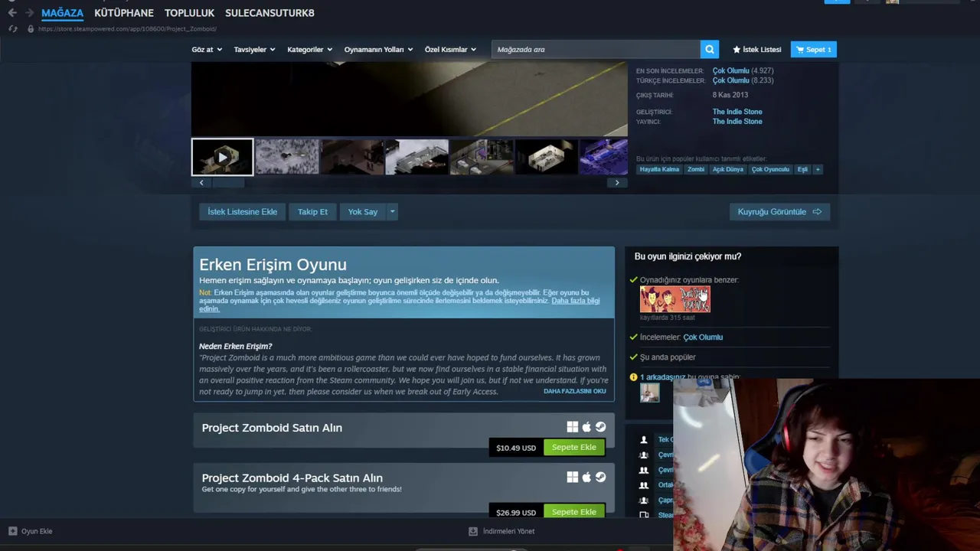This screenshot has height=551, width=980.
Task: Click the Windows icon on the 4-Pack row
Action: pyautogui.click(x=572, y=477)
